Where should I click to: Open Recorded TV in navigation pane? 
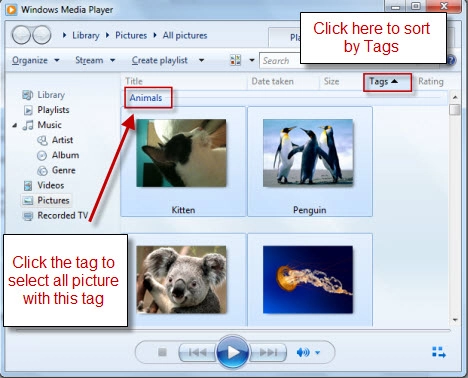(62, 215)
